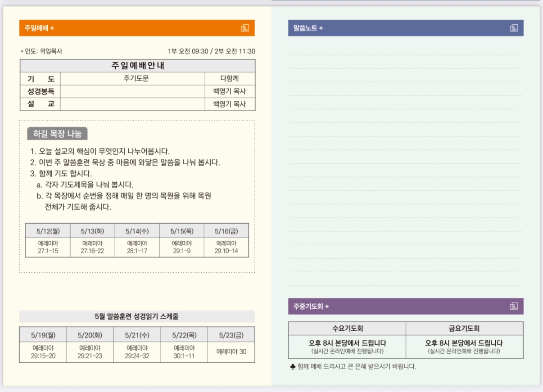
Task: Select the 5/19(월) date header
Action: click(43, 335)
